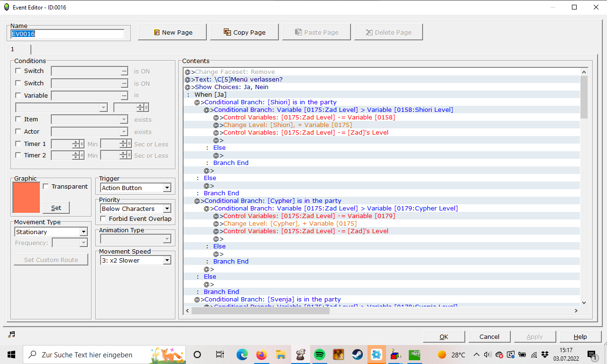
Task: Click the orange event graphic swatch
Action: (27, 198)
